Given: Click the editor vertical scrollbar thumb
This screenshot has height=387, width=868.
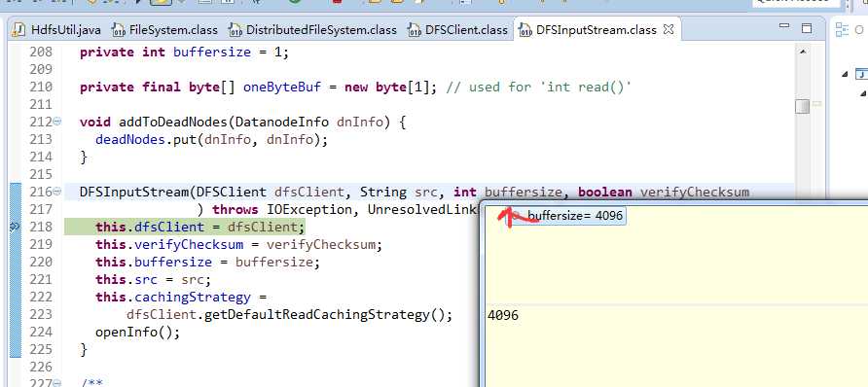Looking at the screenshot, I should click(803, 106).
